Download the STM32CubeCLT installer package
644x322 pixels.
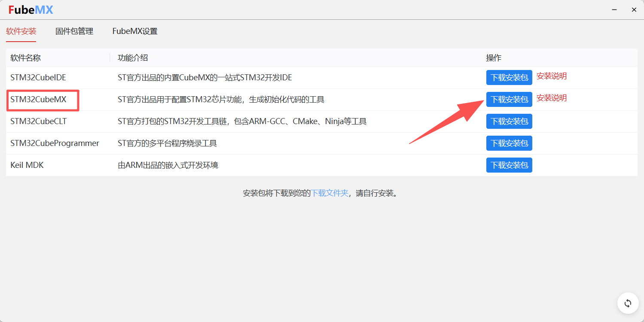509,122
